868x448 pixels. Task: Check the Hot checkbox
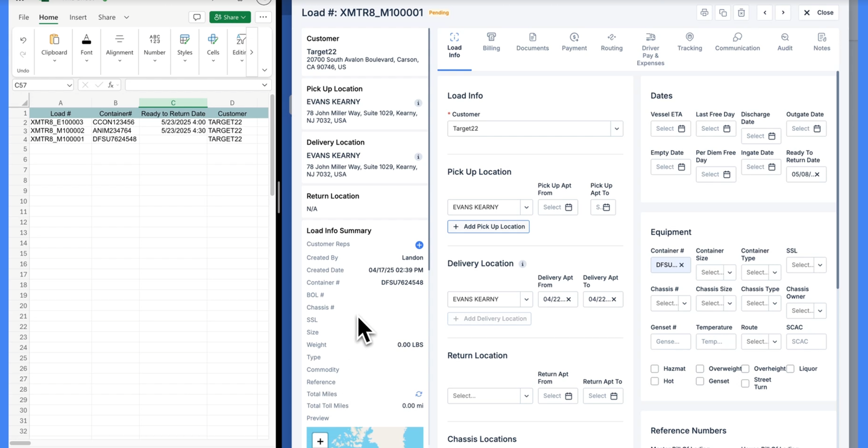[655, 381]
